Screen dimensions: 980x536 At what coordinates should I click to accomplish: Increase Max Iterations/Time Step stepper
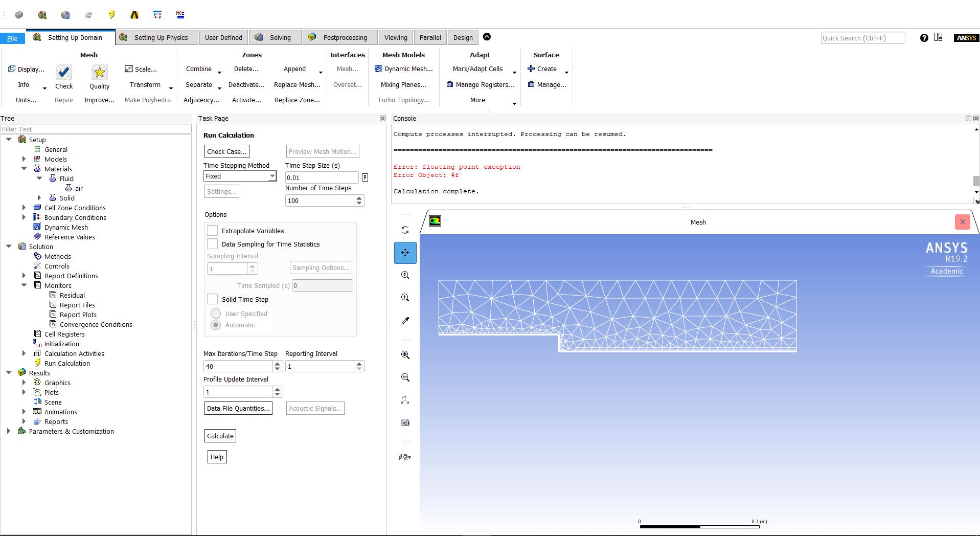click(x=277, y=364)
